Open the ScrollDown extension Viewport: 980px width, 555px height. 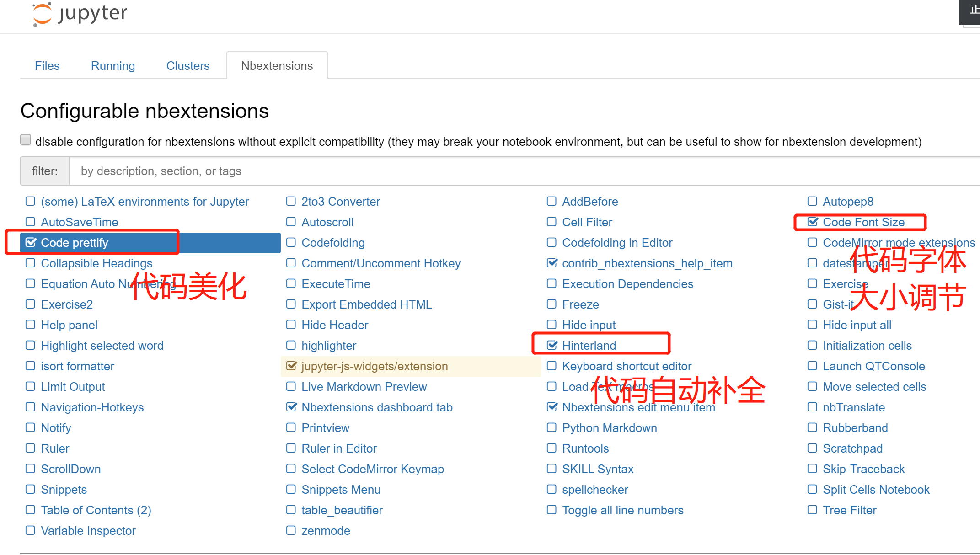70,469
